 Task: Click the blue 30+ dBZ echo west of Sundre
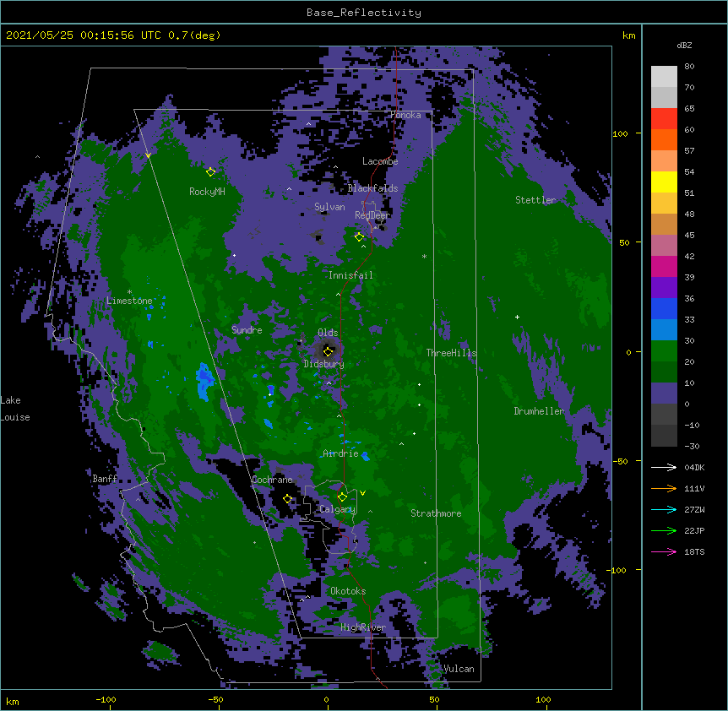click(204, 382)
